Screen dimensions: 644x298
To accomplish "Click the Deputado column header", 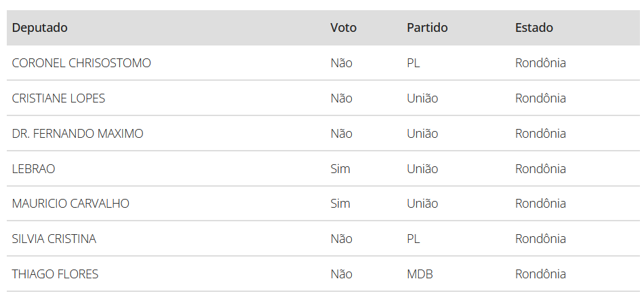I will click(40, 28).
